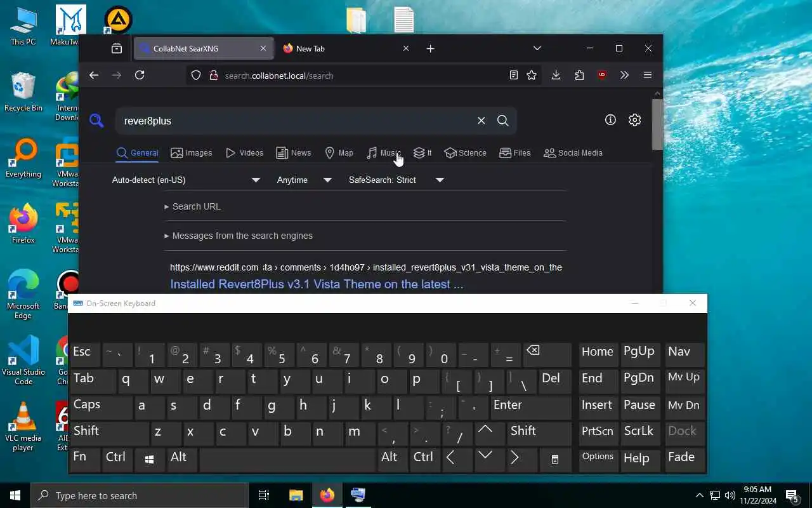The image size is (812, 508).
Task: Open the Firefox hamburger application menu
Action: pos(648,75)
